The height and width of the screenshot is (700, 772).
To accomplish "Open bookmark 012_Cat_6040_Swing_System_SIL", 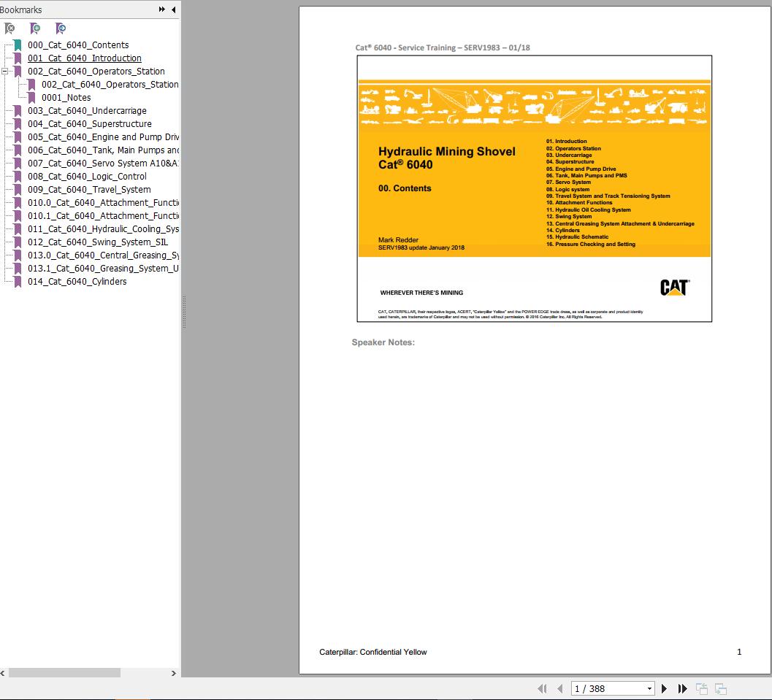I will click(x=98, y=242).
